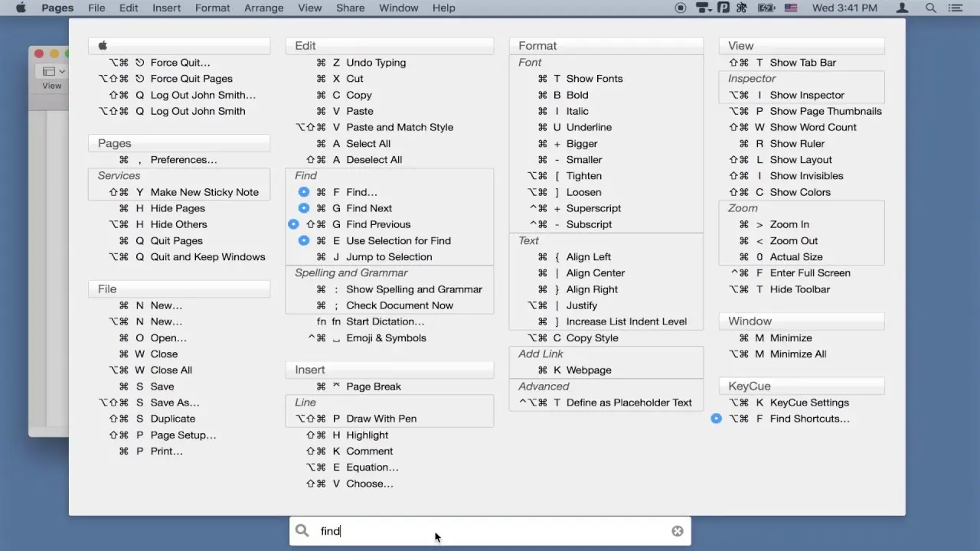The width and height of the screenshot is (980, 551).
Task: Click the Hide Others entry
Action: tap(179, 224)
